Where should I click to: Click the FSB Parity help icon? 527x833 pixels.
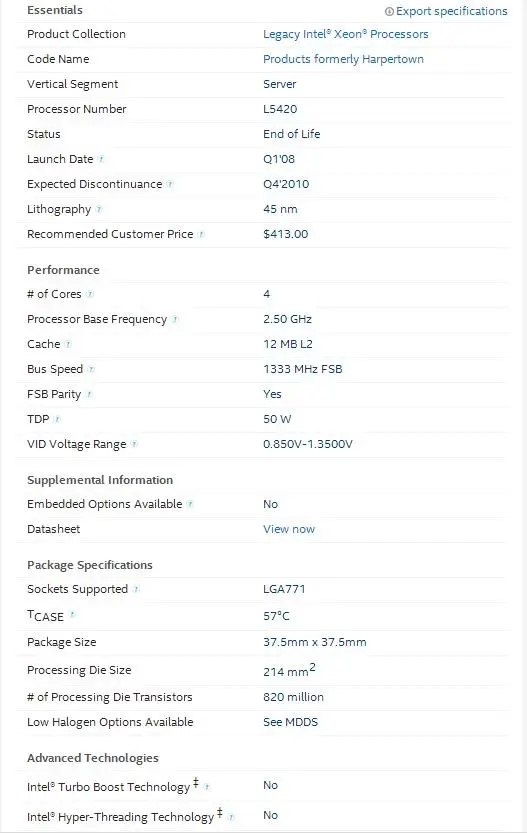(x=89, y=394)
